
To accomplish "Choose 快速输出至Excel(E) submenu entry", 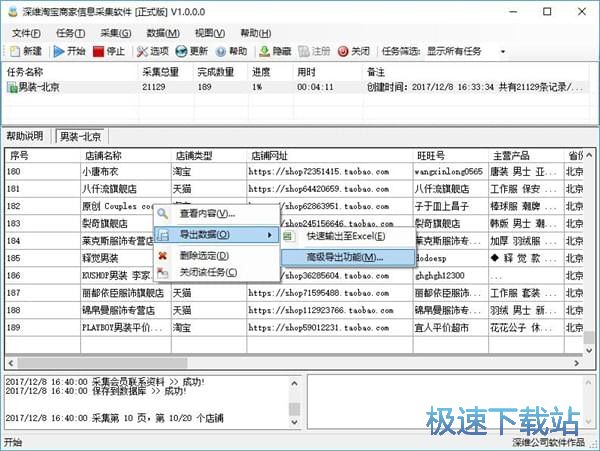I will tap(348, 236).
